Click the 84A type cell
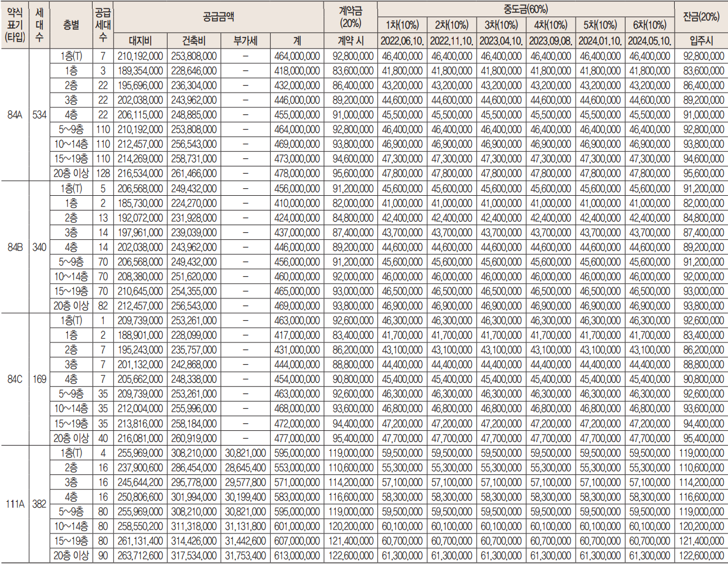The height and width of the screenshot is (564, 728). [15, 115]
